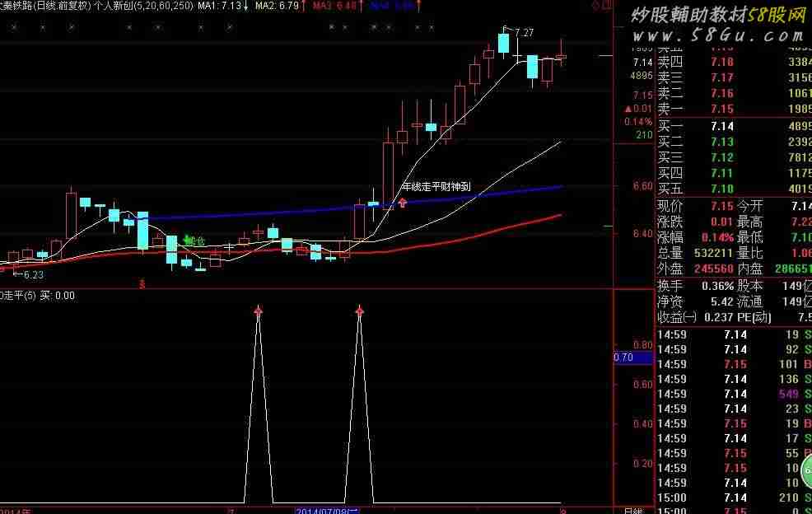Select the 15:00 tick with volume 210
The image size is (812, 514).
click(x=734, y=498)
